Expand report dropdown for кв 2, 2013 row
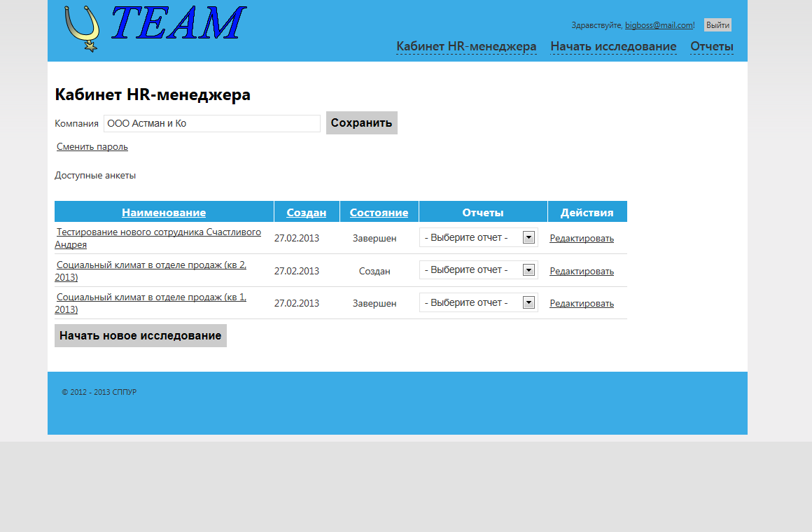 pyautogui.click(x=479, y=270)
